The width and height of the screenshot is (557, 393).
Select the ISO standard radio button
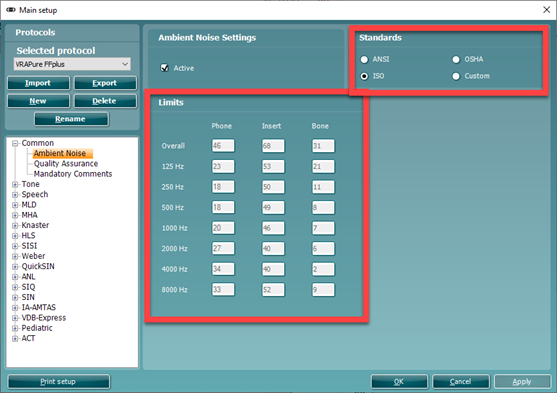click(x=364, y=76)
